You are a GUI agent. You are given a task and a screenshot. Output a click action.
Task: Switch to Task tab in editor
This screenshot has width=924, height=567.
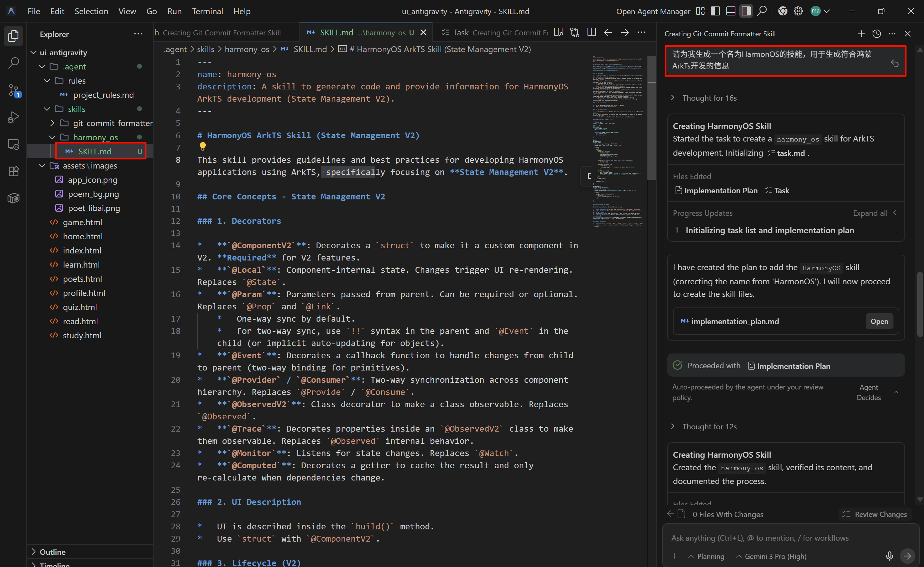tap(461, 33)
